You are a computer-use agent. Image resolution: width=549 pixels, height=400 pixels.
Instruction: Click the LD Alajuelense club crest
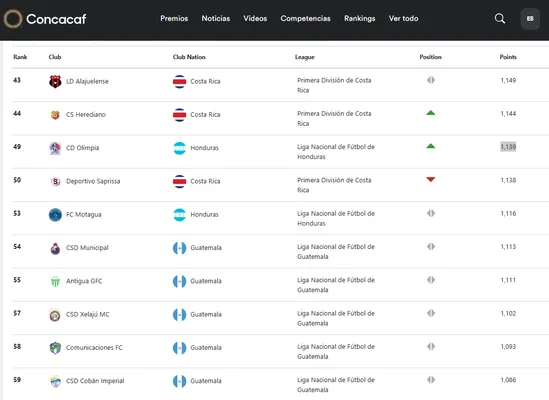(55, 81)
